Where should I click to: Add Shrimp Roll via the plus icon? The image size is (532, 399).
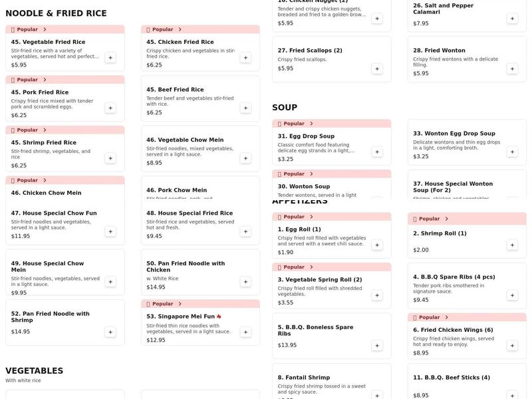pyautogui.click(x=511, y=245)
